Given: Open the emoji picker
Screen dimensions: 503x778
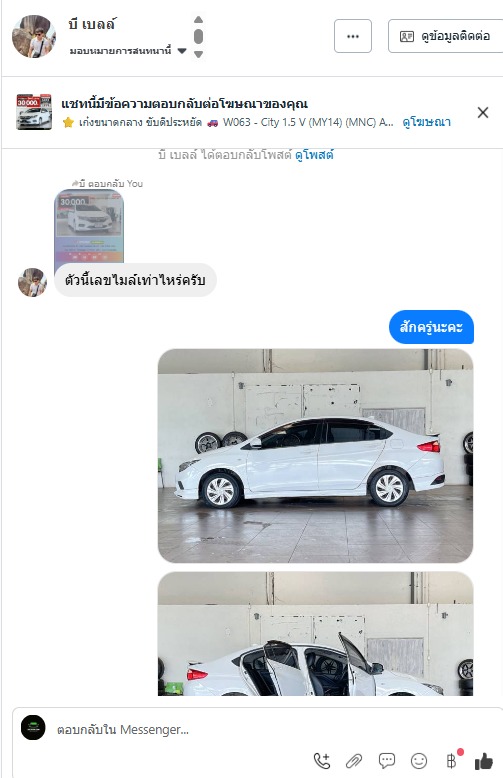Looking at the screenshot, I should [x=419, y=761].
